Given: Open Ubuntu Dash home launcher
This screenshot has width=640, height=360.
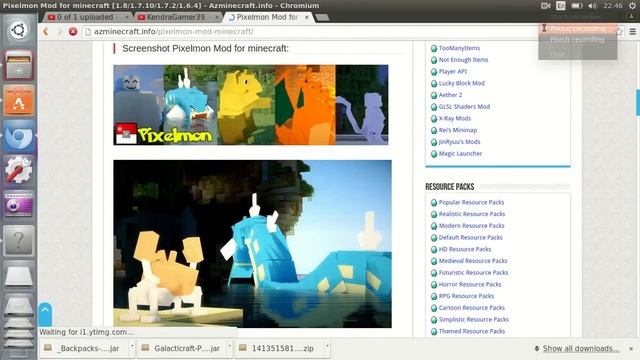Looking at the screenshot, I should [x=18, y=30].
